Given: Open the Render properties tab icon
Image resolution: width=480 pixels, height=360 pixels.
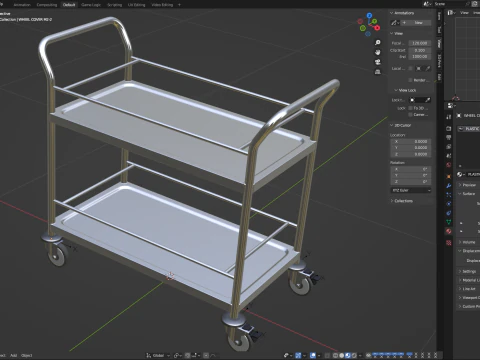Looking at the screenshot, I should tap(449, 128).
